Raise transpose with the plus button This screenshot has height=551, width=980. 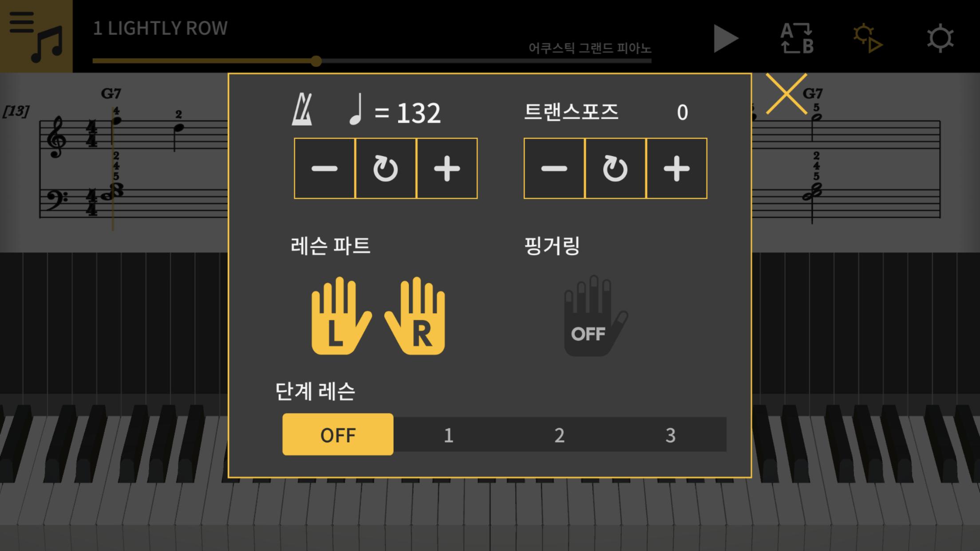coord(676,169)
